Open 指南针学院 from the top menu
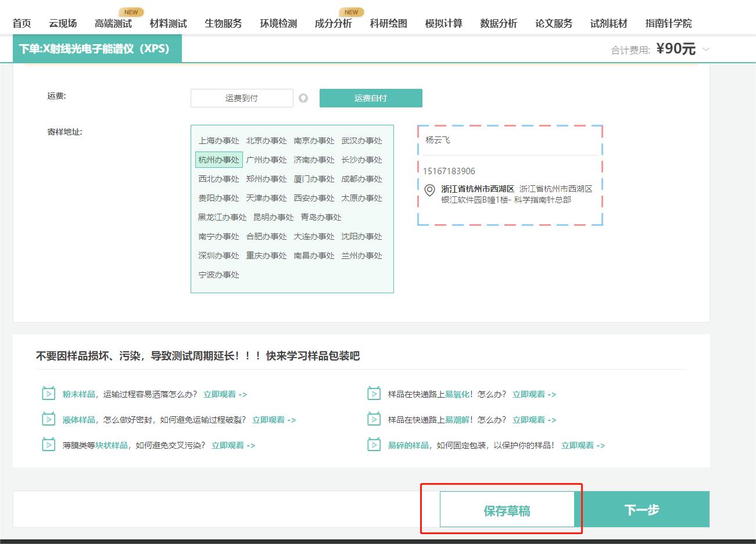 point(669,24)
